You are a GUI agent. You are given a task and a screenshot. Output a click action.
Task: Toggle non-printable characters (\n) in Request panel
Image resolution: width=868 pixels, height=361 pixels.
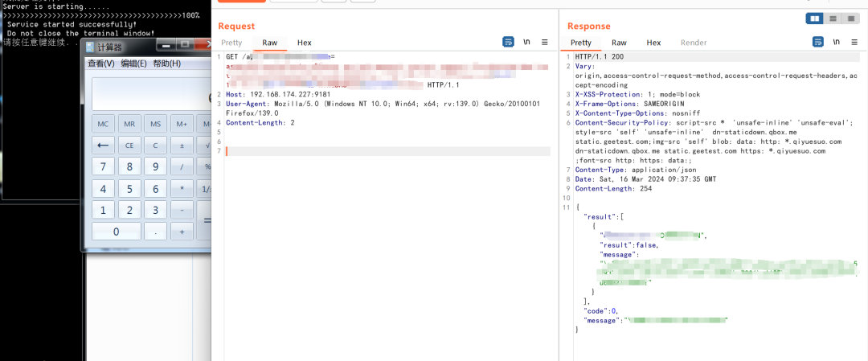[526, 42]
